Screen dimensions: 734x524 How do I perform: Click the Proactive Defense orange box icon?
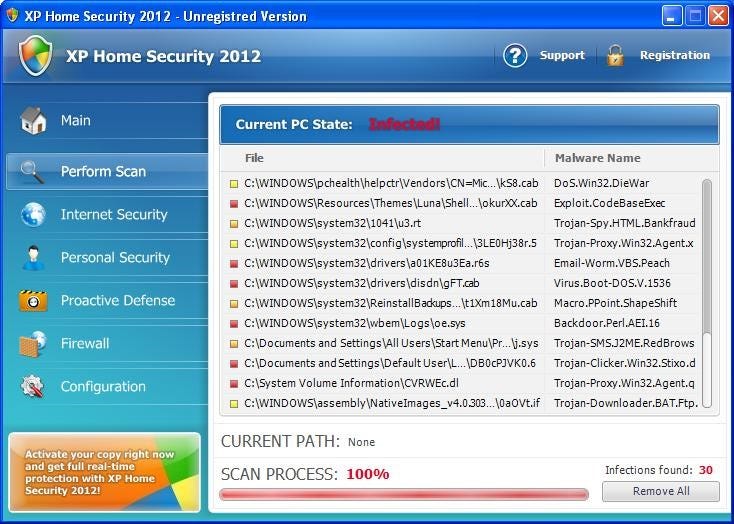click(x=33, y=300)
